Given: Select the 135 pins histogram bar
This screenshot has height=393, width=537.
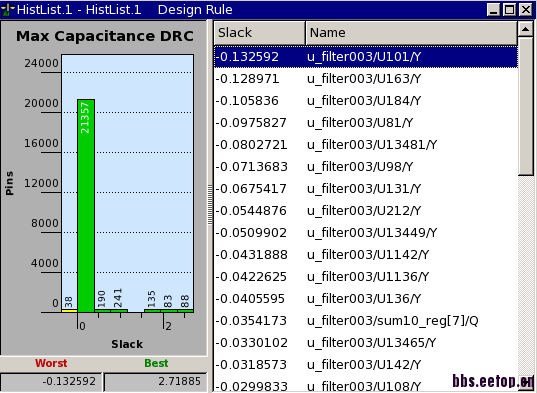Looking at the screenshot, I should click(x=152, y=310).
